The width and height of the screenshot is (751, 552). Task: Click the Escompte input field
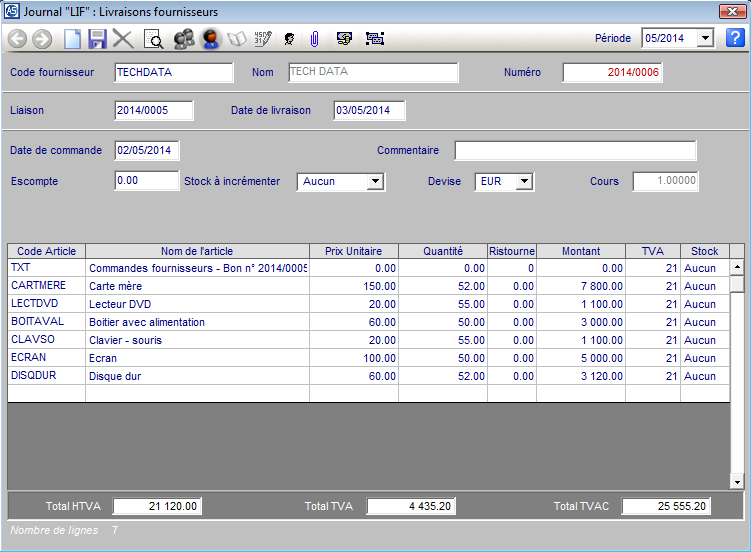(x=146, y=181)
